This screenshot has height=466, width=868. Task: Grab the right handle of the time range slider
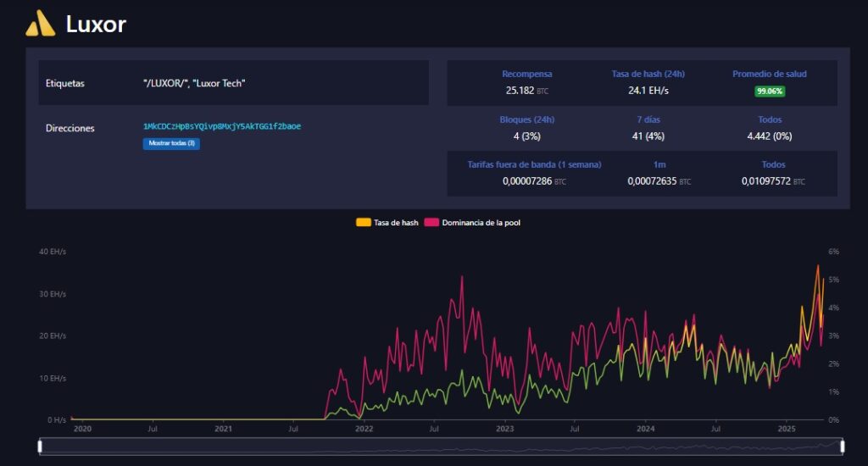pos(843,446)
